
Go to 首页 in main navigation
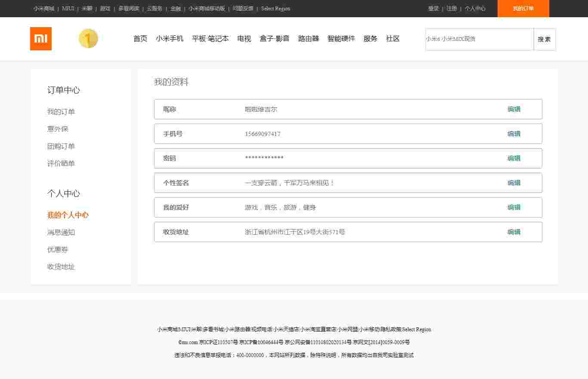(140, 39)
